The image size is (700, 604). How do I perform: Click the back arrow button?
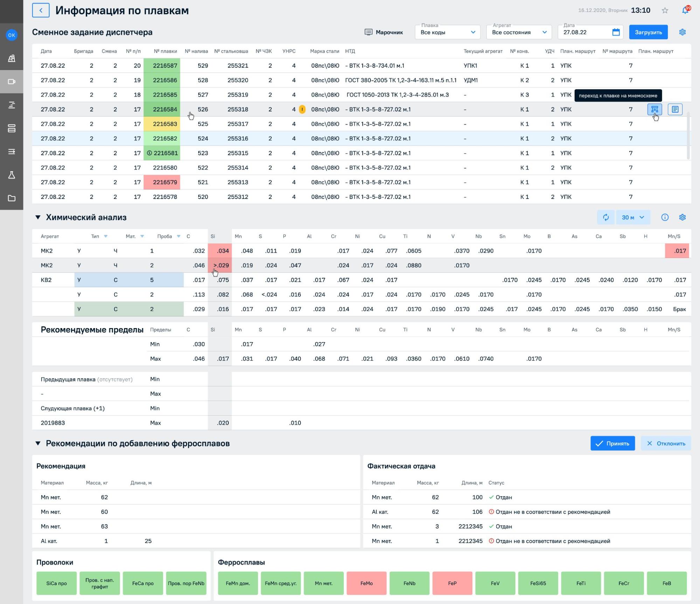tap(41, 11)
